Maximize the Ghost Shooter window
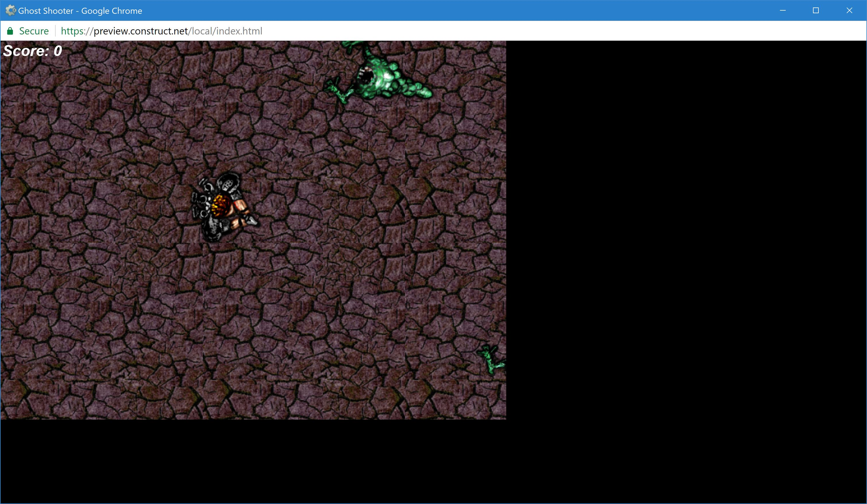Viewport: 867px width, 504px height. click(x=816, y=11)
